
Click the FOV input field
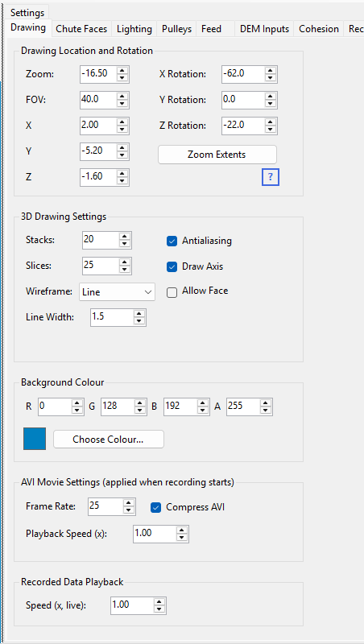pyautogui.click(x=98, y=100)
